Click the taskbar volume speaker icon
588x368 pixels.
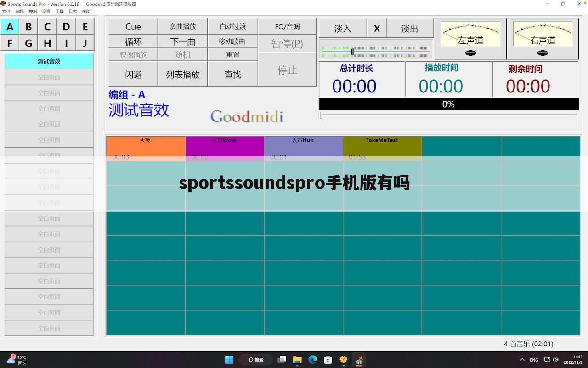pyautogui.click(x=555, y=360)
